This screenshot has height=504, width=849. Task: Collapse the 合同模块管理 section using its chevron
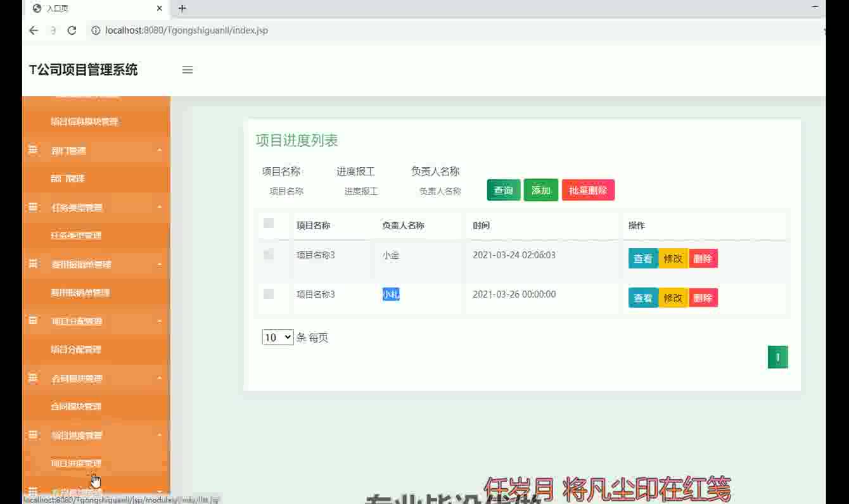click(160, 379)
